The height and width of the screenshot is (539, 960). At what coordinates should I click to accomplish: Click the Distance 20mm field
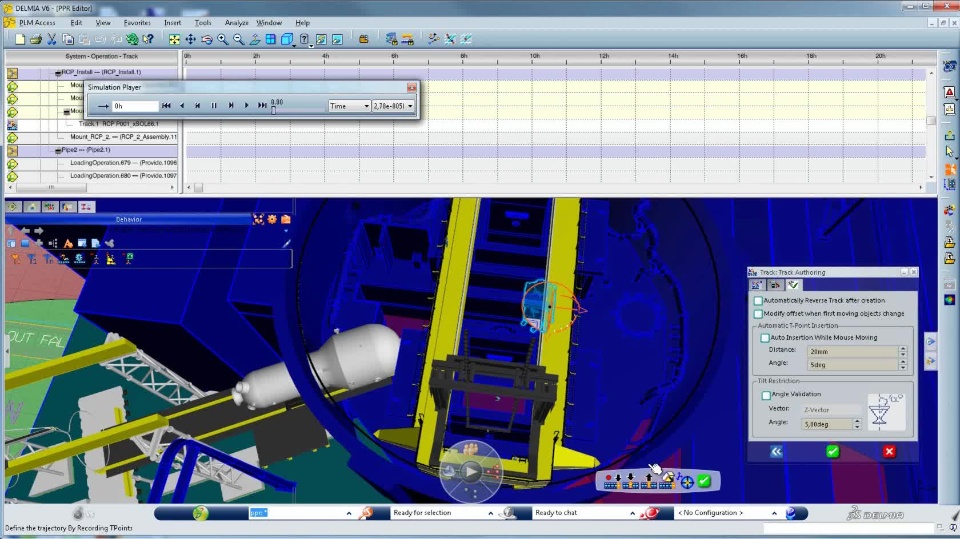click(x=852, y=352)
